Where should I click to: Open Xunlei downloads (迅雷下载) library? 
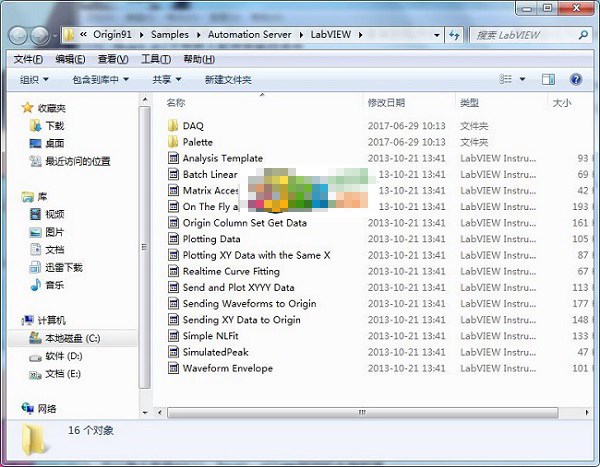click(56, 267)
